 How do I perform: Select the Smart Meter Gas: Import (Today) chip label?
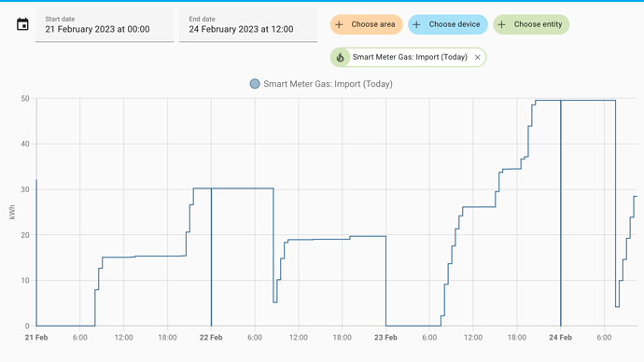(x=410, y=57)
